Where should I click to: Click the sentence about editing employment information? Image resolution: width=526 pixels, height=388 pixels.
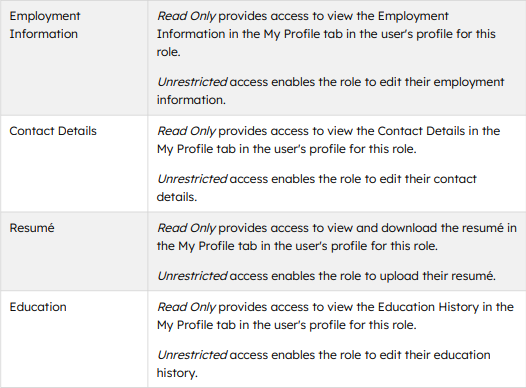pyautogui.click(x=330, y=91)
